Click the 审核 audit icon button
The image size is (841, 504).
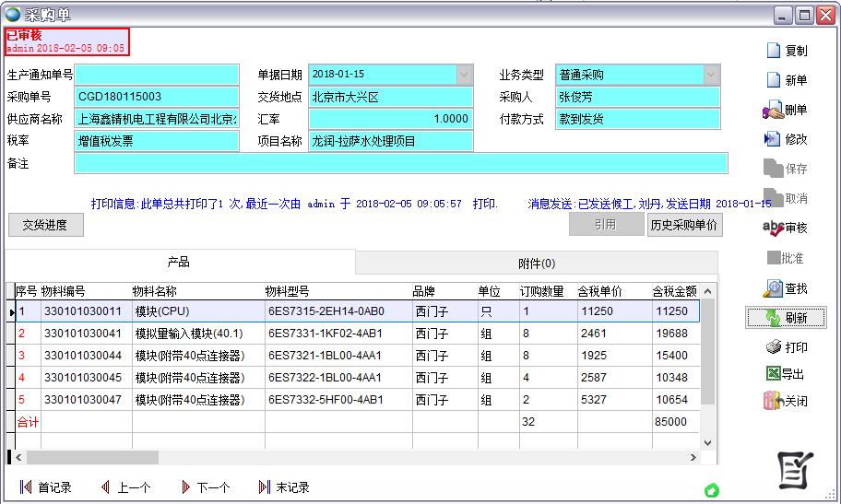coord(785,228)
